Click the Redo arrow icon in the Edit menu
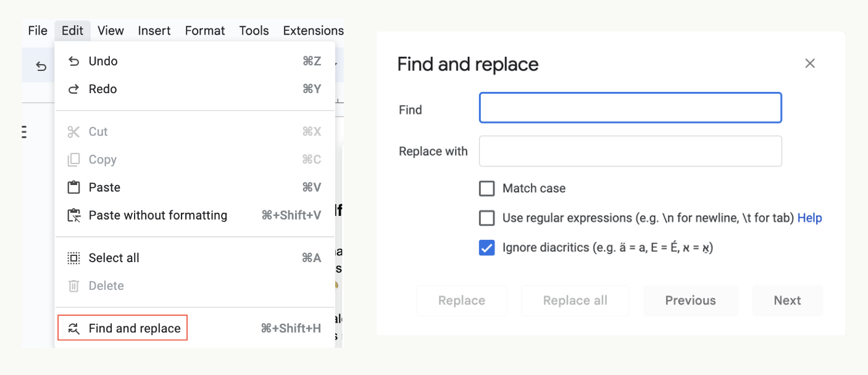The image size is (868, 375). point(73,89)
